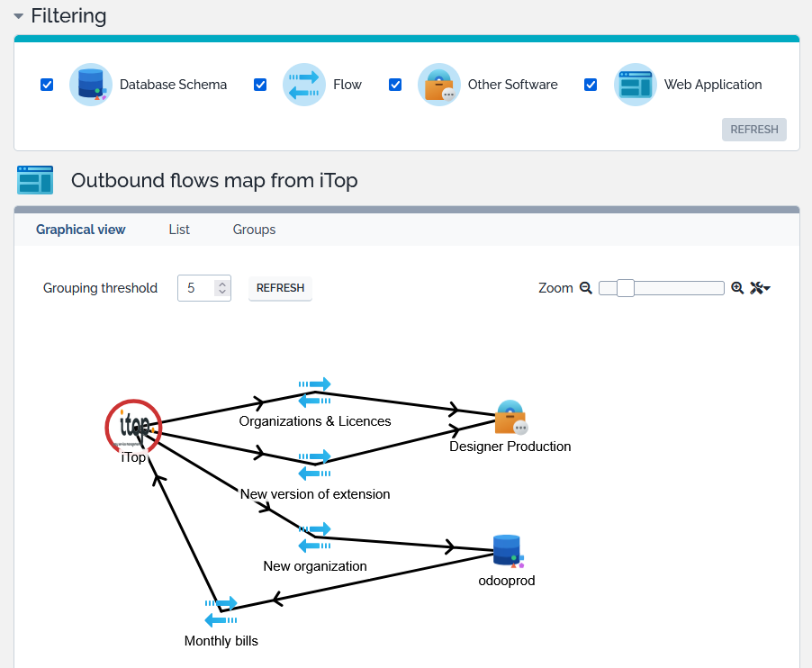Collapse the Filtering section
This screenshot has width=812, height=668.
pyautogui.click(x=19, y=16)
